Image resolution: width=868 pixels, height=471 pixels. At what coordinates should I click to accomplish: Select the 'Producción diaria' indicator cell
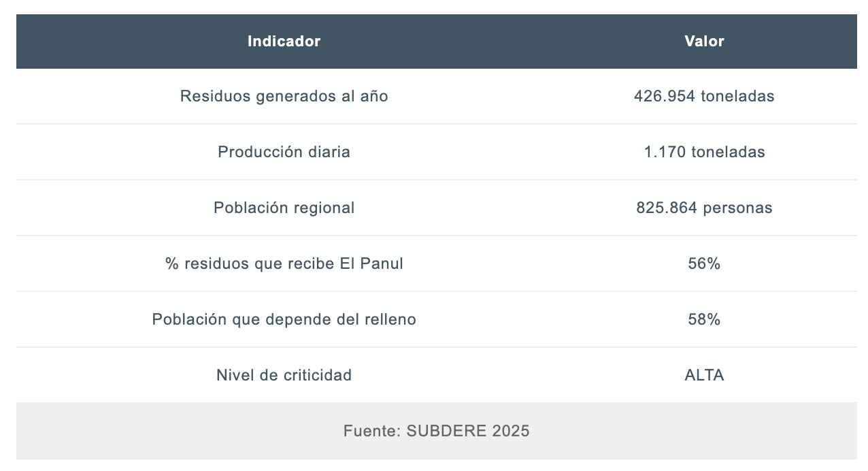[284, 152]
